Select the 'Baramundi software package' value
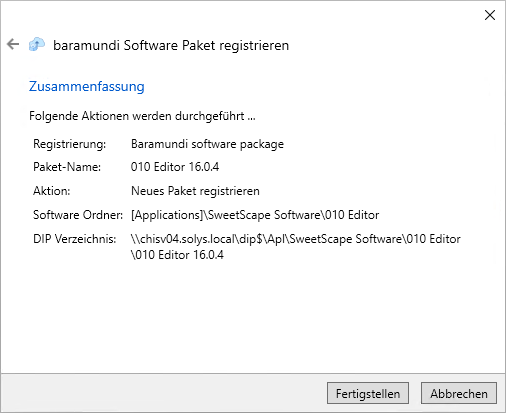Image resolution: width=506 pixels, height=413 pixels. point(207,144)
